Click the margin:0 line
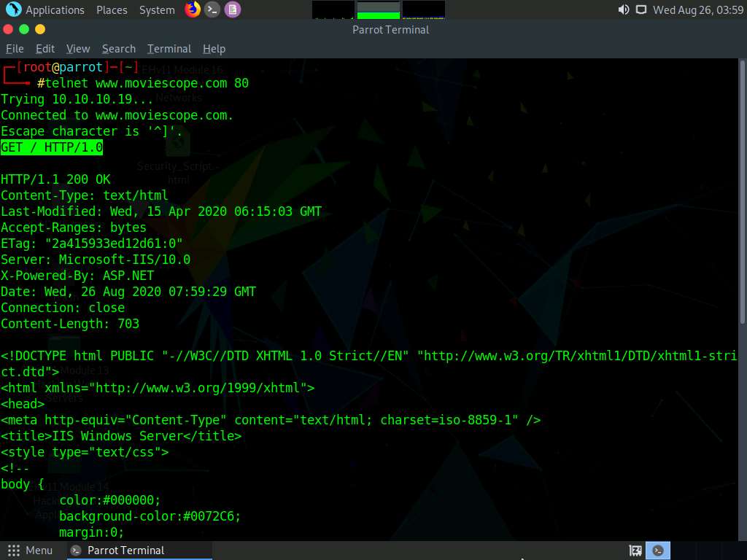Viewport: 747px width, 560px height. pos(91,532)
